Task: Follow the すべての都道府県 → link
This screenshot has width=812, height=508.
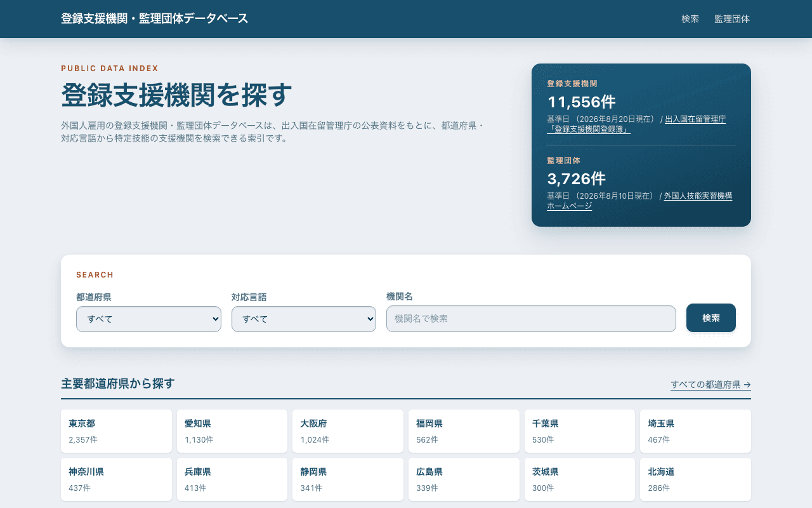Action: pos(710,385)
